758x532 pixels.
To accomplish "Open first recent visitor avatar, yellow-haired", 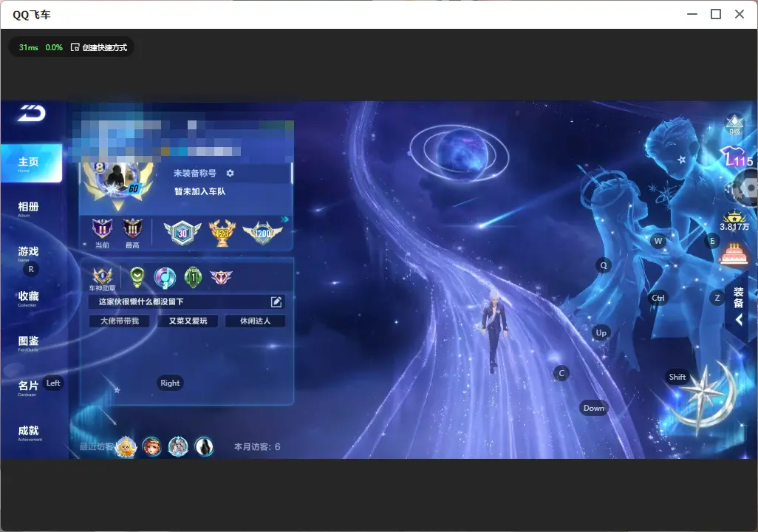I will (126, 446).
